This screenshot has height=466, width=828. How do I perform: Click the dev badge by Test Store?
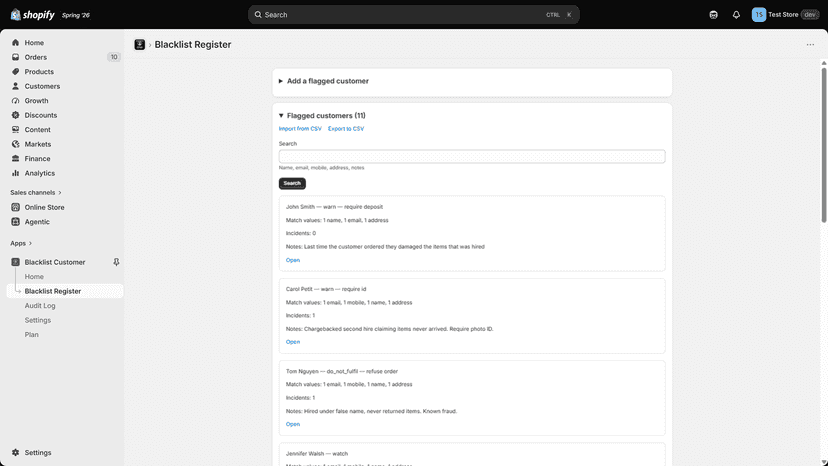(x=810, y=15)
